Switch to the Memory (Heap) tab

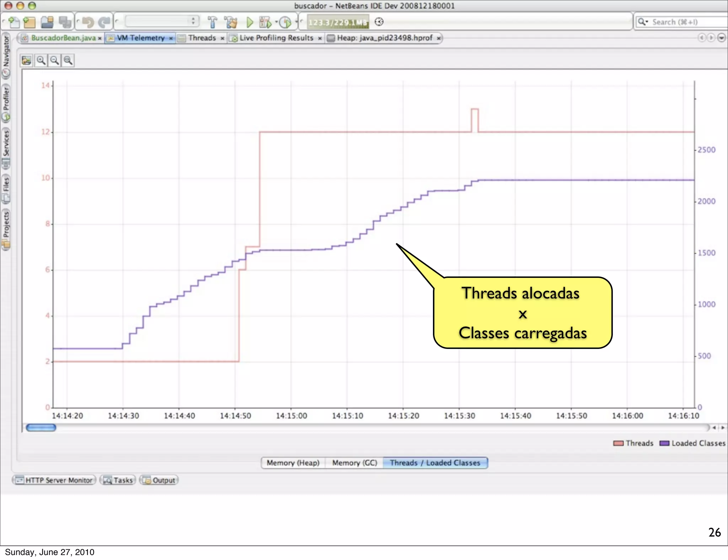(x=293, y=463)
